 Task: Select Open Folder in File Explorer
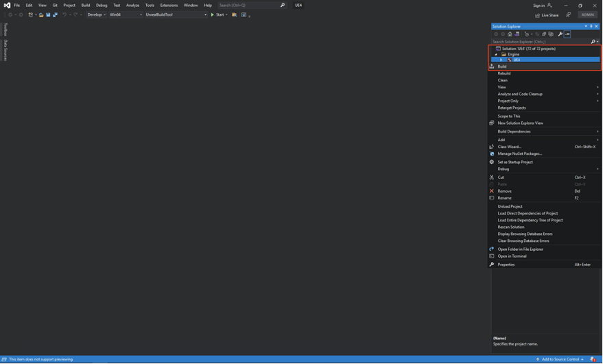click(544, 250)
